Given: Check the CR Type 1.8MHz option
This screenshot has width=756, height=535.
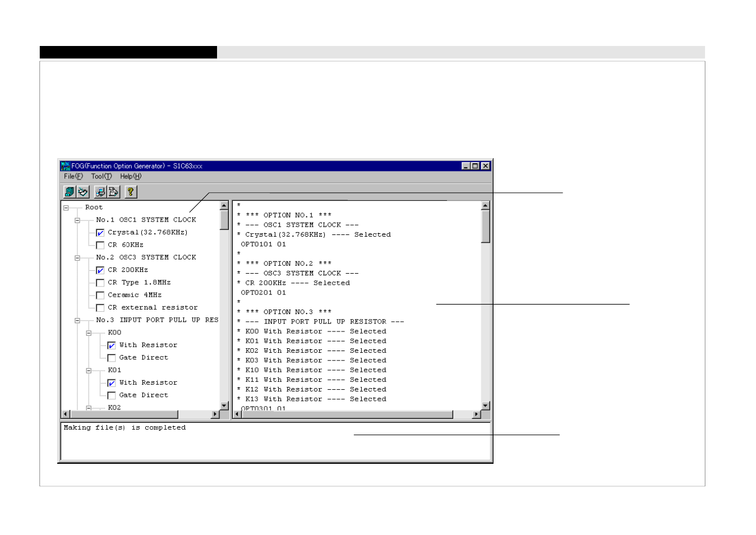Looking at the screenshot, I should [x=100, y=283].
